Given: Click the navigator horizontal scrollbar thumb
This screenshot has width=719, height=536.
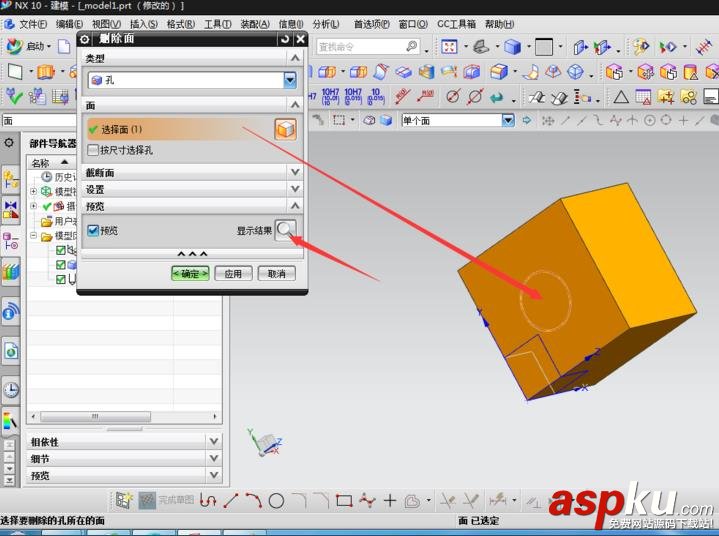Looking at the screenshot, I should 95,416.
